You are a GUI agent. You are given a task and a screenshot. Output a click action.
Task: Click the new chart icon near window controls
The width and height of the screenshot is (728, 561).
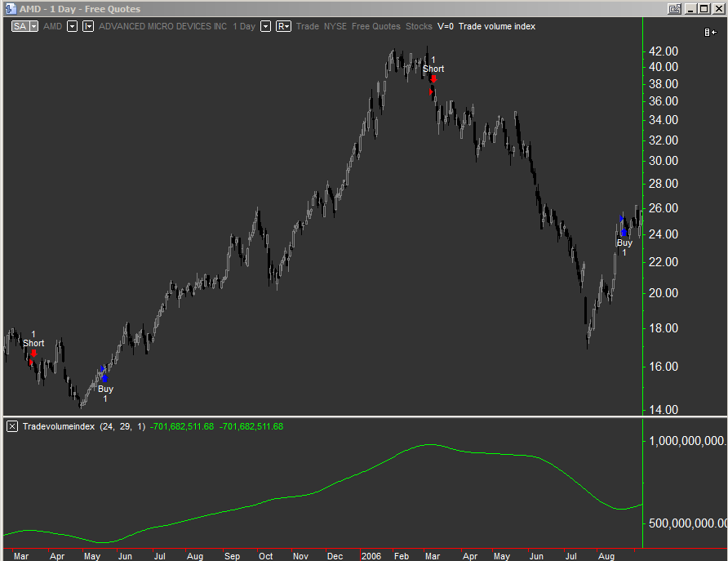(674, 9)
